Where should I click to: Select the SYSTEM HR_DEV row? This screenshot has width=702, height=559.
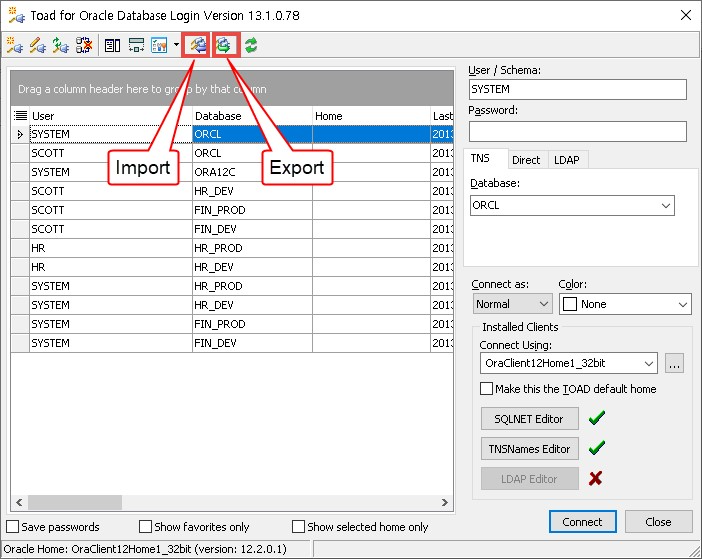(x=232, y=305)
